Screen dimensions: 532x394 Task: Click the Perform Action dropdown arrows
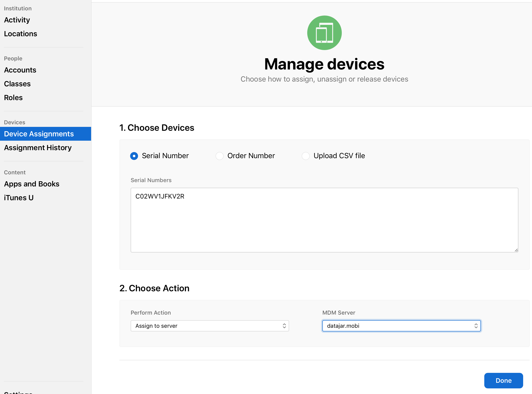(x=284, y=326)
